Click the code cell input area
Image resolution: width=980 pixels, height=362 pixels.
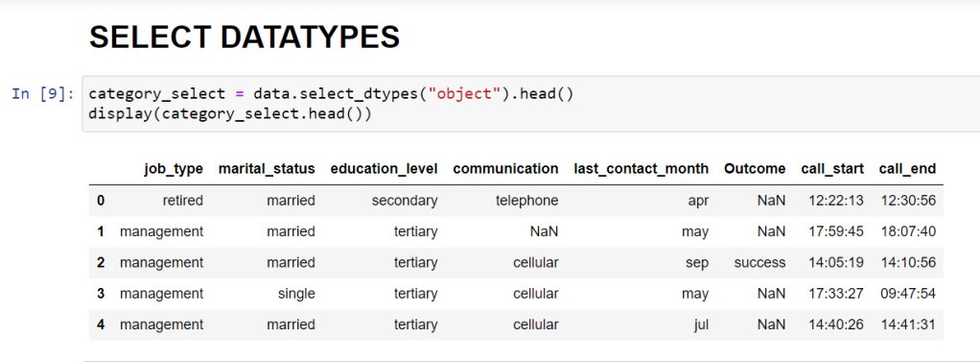pos(530,104)
